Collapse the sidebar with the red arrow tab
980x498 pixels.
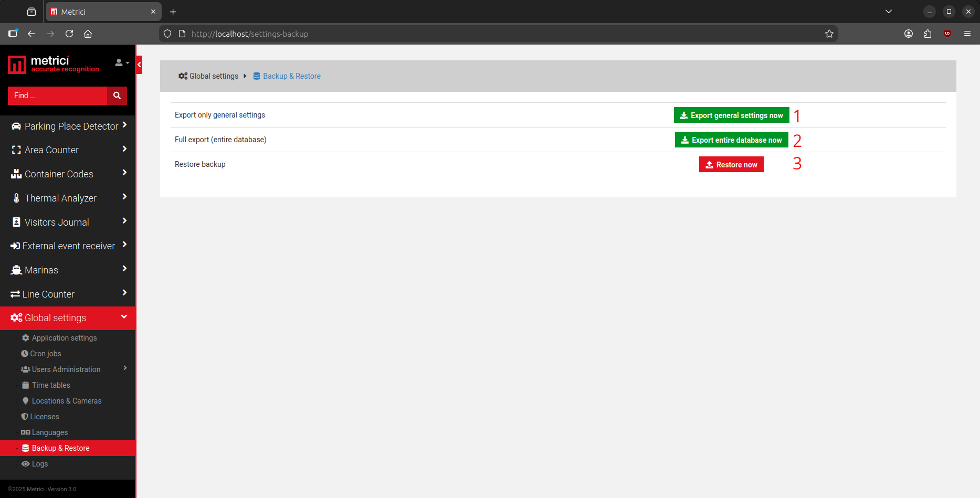tap(139, 65)
